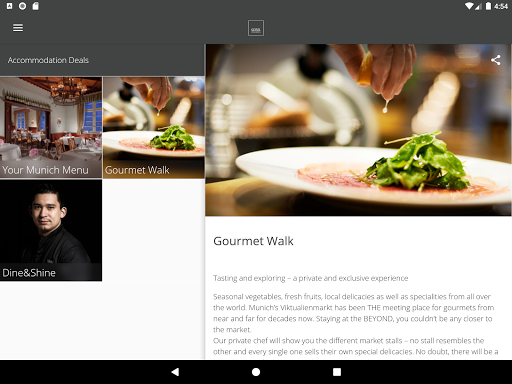This screenshot has height=384, width=512.
Task: Share the Gourmet Walk offer
Action: [x=495, y=60]
